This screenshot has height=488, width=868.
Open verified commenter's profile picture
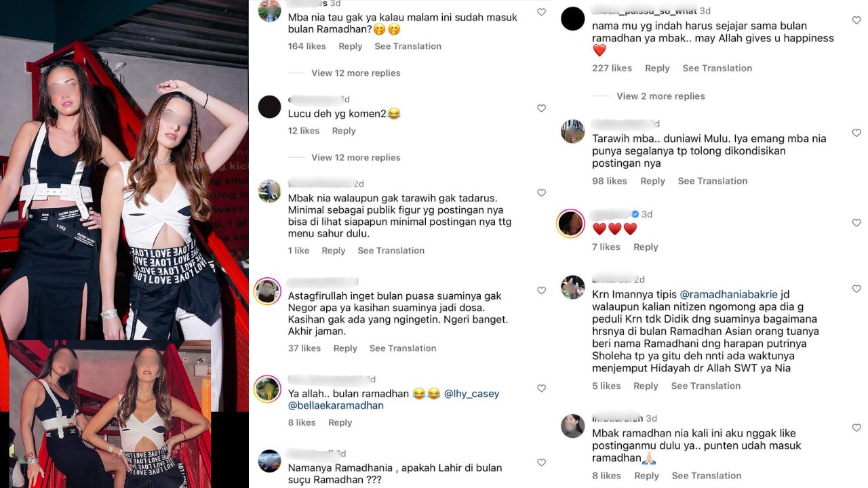(570, 223)
